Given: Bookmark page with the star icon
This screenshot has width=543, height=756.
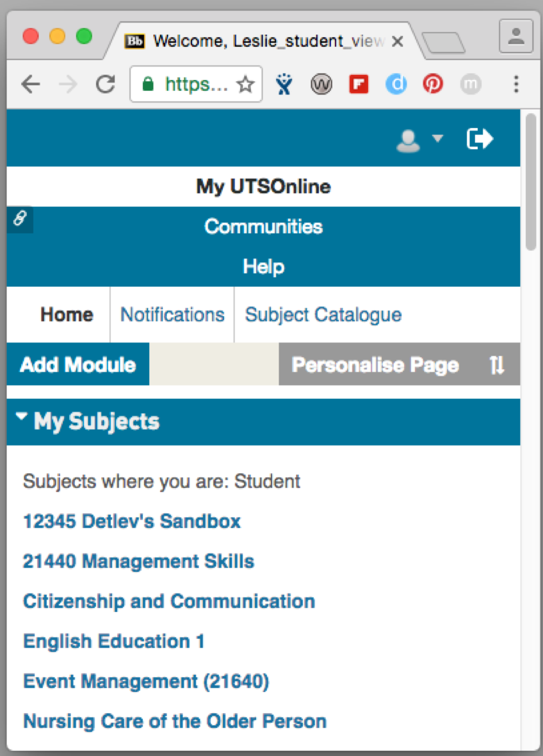Looking at the screenshot, I should (x=245, y=84).
